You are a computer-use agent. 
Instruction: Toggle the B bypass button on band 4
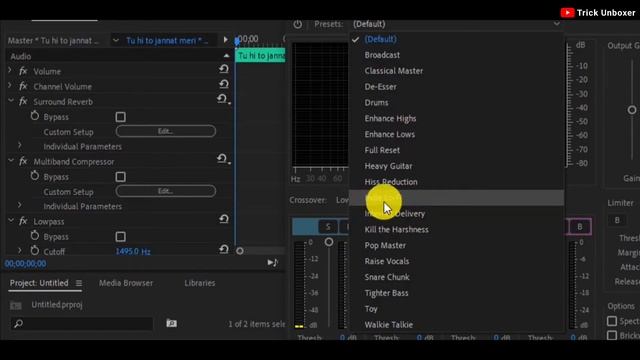[x=580, y=227]
